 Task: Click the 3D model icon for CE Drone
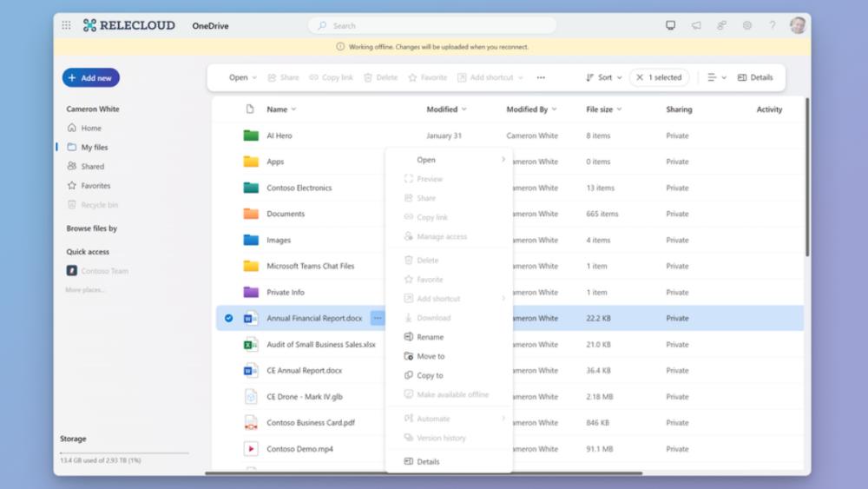251,397
